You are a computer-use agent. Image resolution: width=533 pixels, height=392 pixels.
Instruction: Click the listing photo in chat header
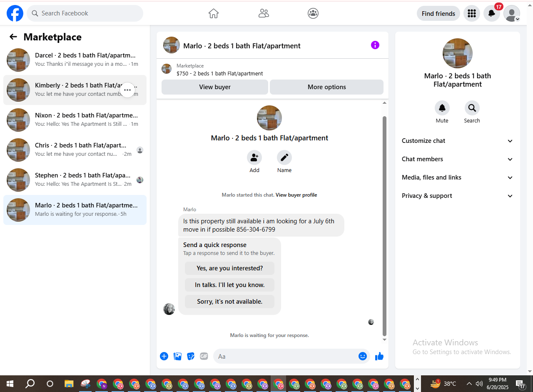(x=172, y=45)
